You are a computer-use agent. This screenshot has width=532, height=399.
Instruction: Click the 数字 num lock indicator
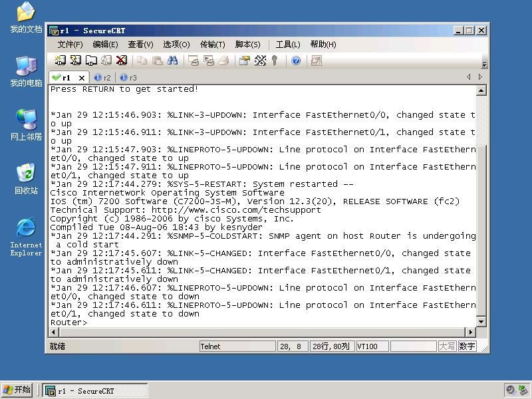(467, 346)
